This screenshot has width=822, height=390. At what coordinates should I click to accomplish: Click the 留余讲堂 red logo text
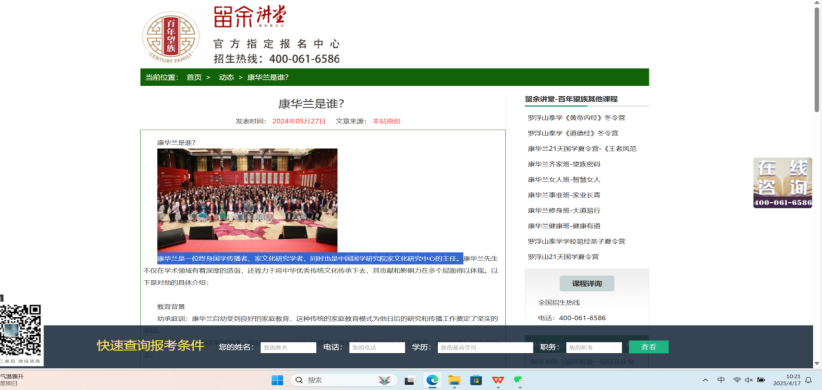251,16
